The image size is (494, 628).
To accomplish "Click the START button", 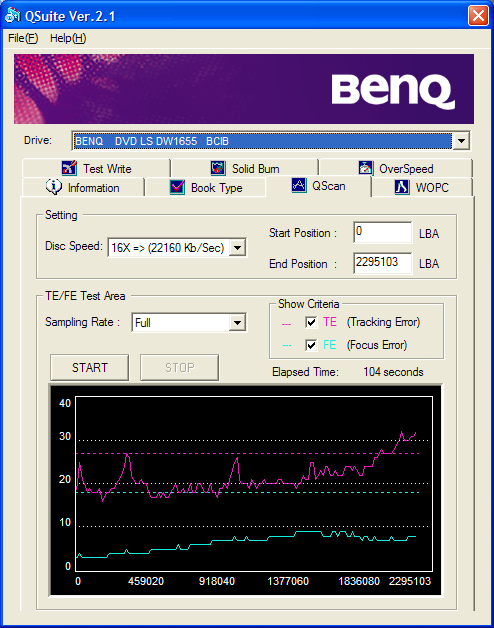I will [x=90, y=367].
